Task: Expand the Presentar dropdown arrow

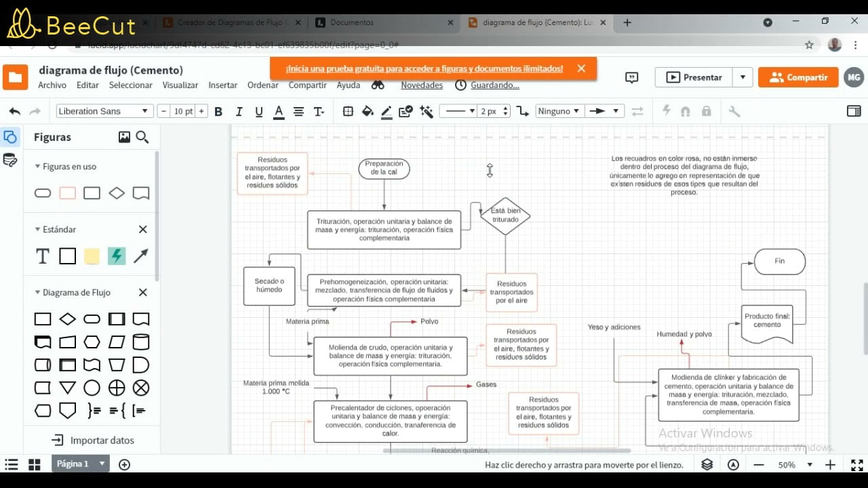Action: pos(743,77)
